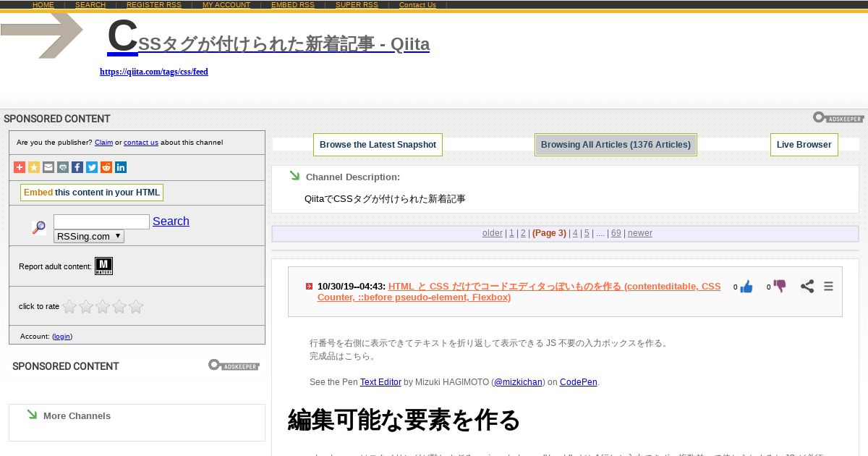Click the Adskeeper logo above Live Browser

[x=838, y=117]
